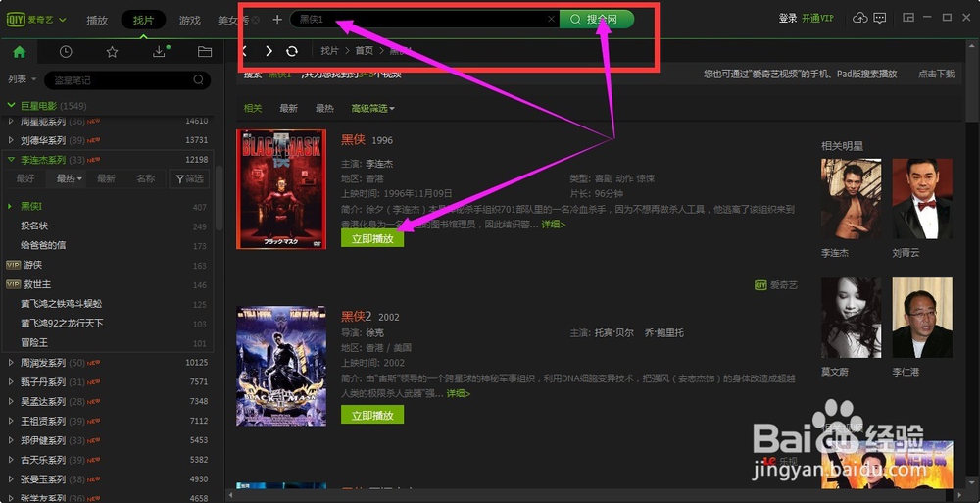Open favorites star icon in sidebar

pos(112,52)
